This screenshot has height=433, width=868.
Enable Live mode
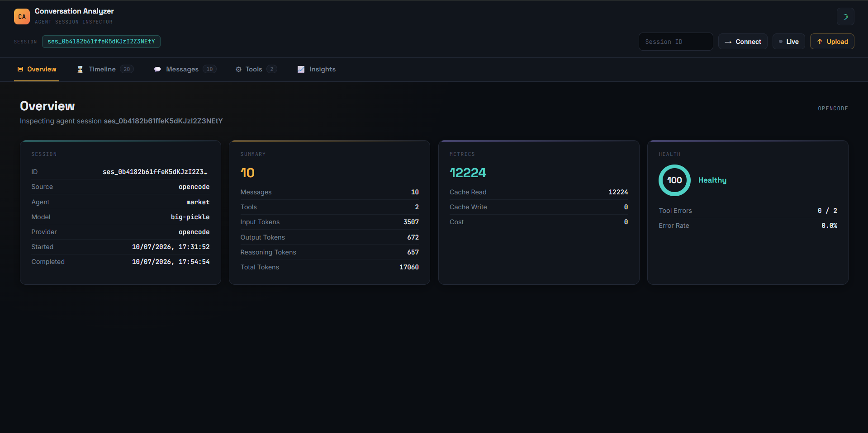coord(788,42)
